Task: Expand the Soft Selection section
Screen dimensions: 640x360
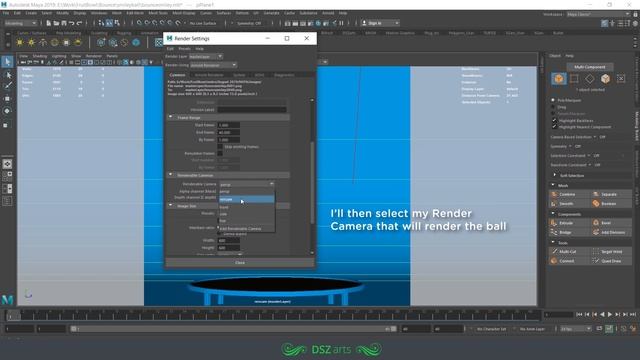Action: (x=554, y=175)
